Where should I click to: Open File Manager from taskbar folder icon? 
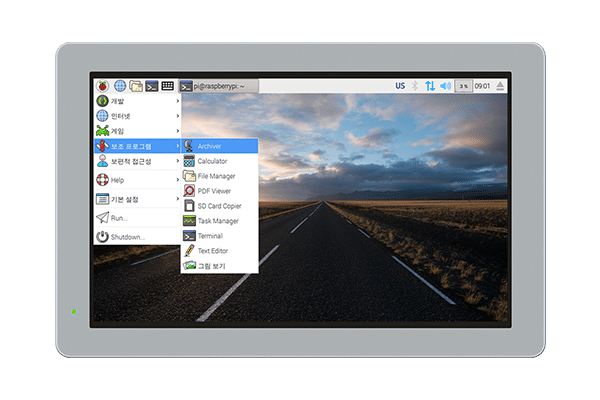click(x=136, y=86)
